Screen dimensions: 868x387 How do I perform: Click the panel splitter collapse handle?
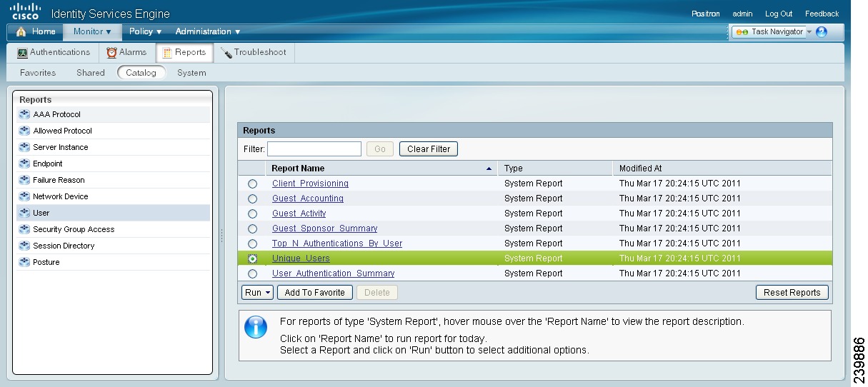221,235
